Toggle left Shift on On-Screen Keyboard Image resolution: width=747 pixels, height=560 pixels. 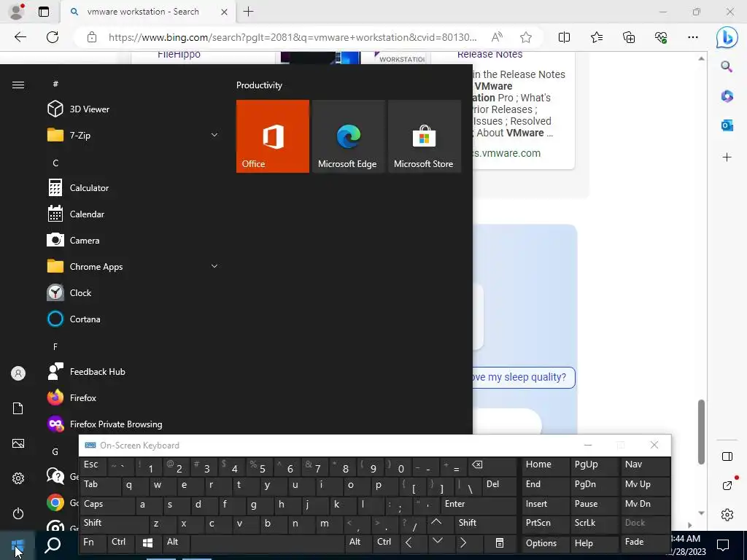click(114, 524)
